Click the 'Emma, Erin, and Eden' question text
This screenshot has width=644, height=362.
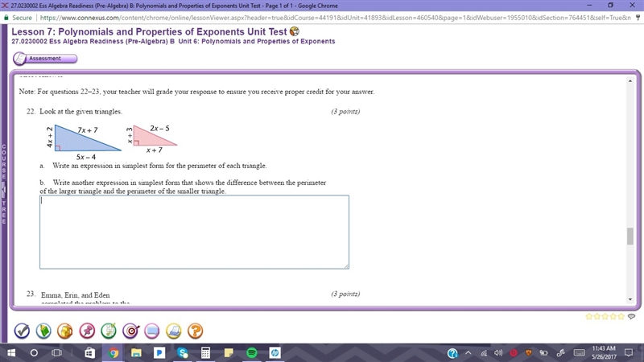coord(75,295)
